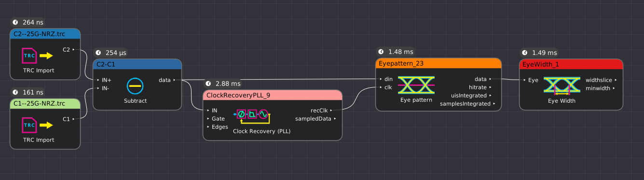The height and width of the screenshot is (180, 644).
Task: Click the Clock Recovery PLL loop icon
Action: (251, 116)
